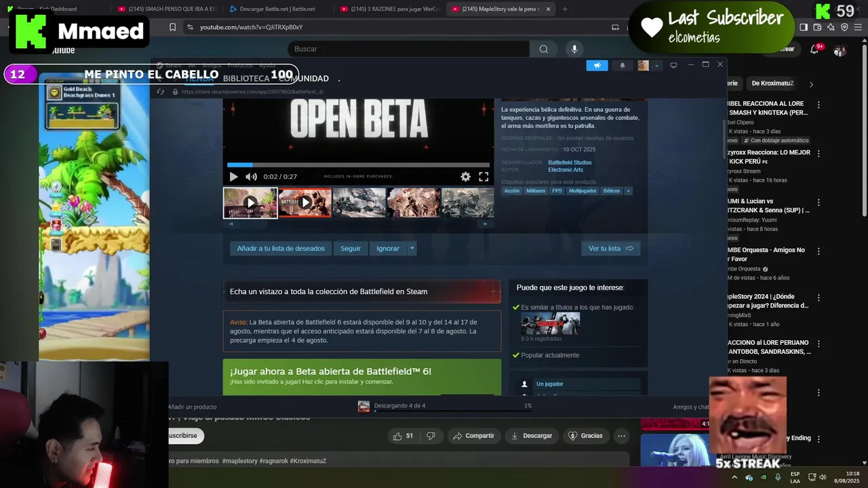Select first trailer thumbnail in media strip

point(250,203)
